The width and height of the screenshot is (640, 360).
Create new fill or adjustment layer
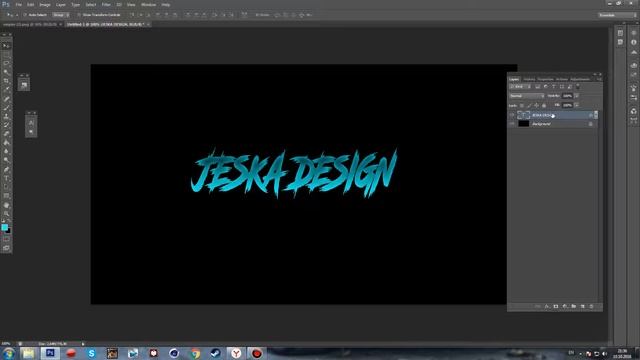(564, 306)
